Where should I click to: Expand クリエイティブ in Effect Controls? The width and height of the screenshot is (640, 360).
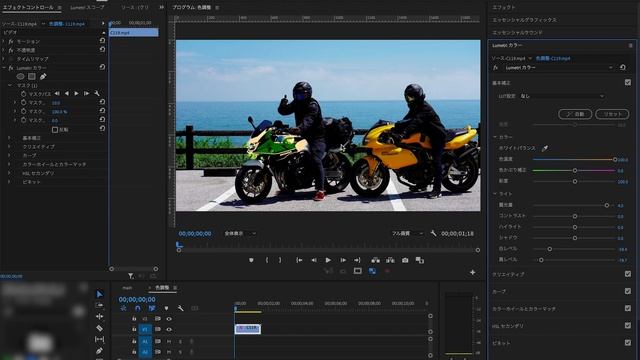(x=9, y=147)
